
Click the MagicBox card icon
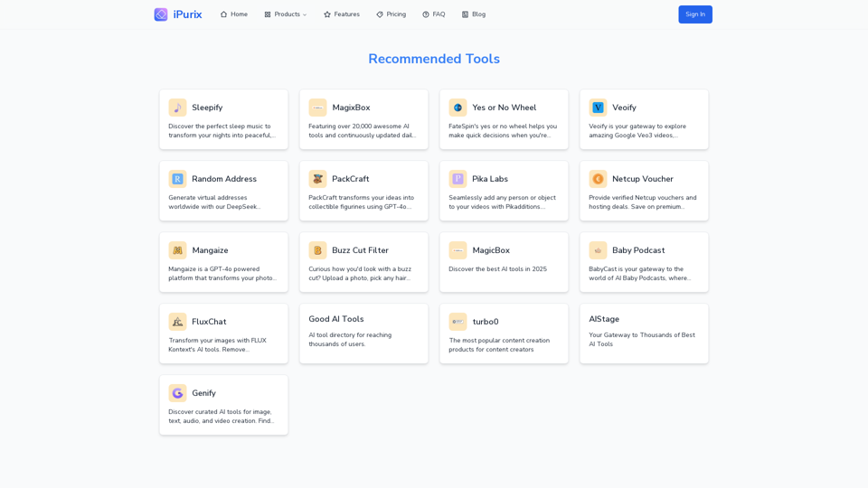pos(458,250)
